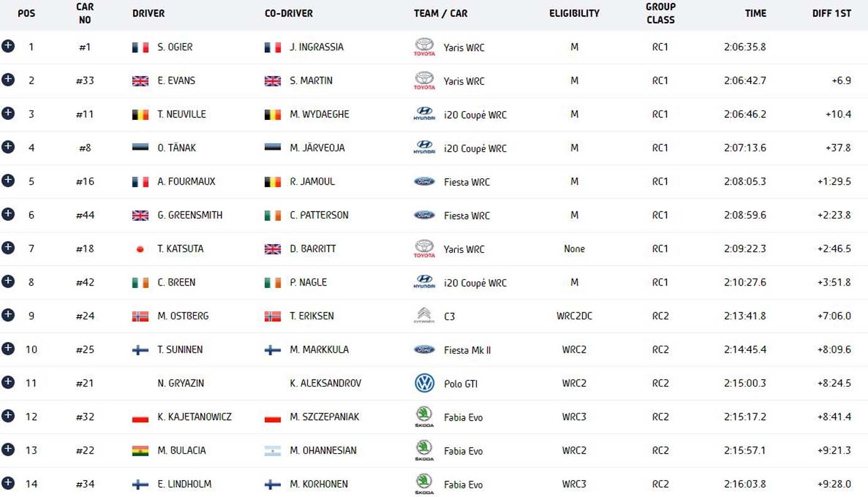Click the Volkswagen logo beside Polo GTI
Screen dimensions: 868x497
pyautogui.click(x=424, y=383)
